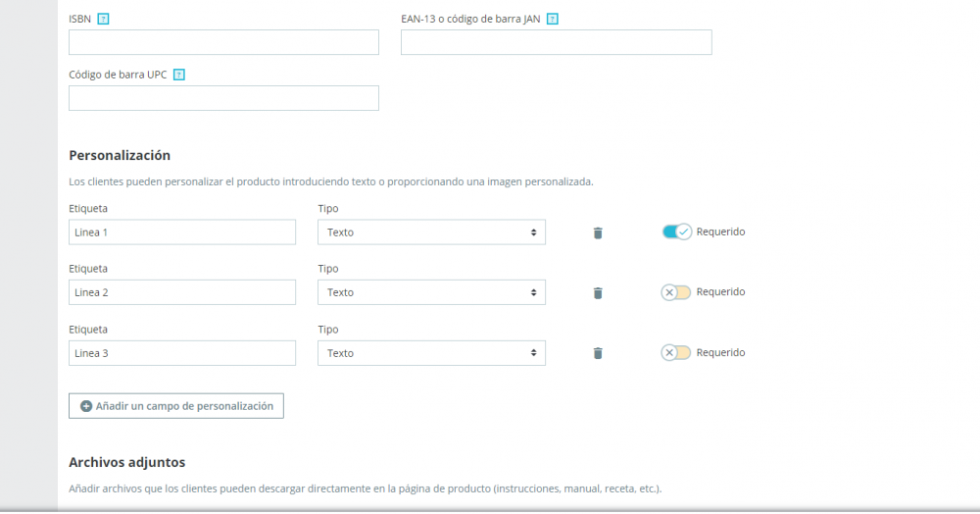
Task: Focus the EAN-13 o código JAN field
Action: (x=556, y=42)
